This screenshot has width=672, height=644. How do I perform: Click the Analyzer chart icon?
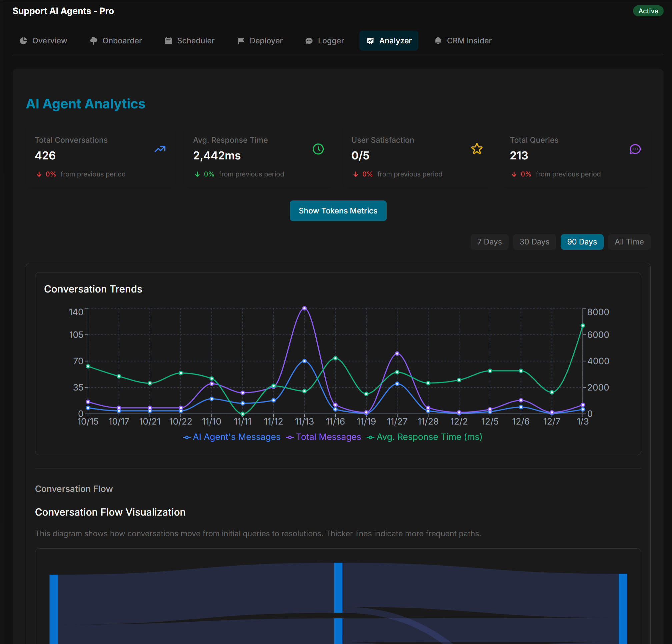370,40
